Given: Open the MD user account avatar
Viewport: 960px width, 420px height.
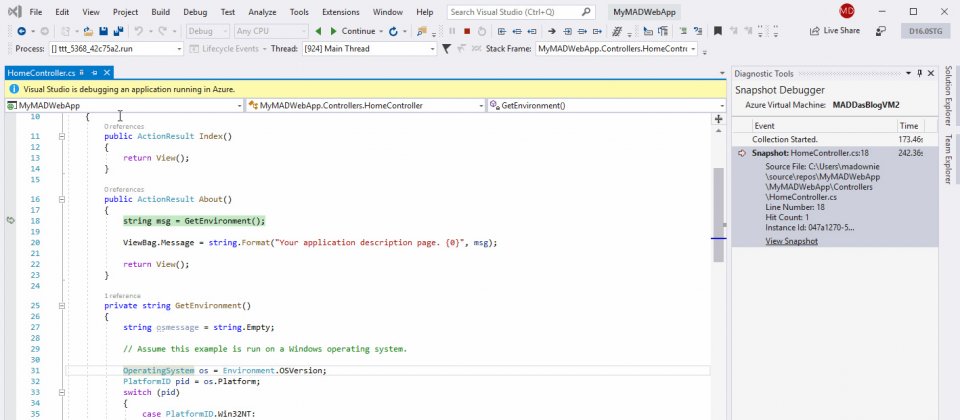Looking at the screenshot, I should pyautogui.click(x=847, y=10).
